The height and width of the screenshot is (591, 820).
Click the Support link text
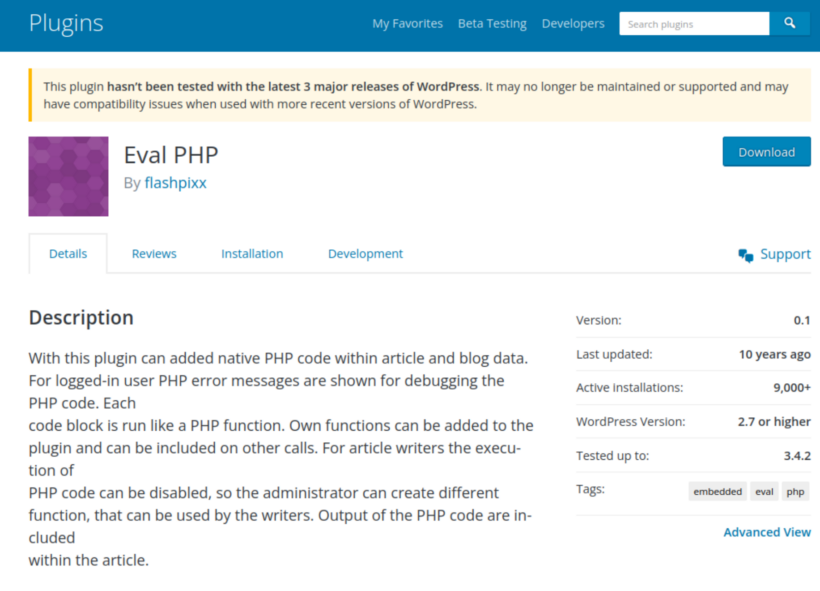pyautogui.click(x=785, y=254)
